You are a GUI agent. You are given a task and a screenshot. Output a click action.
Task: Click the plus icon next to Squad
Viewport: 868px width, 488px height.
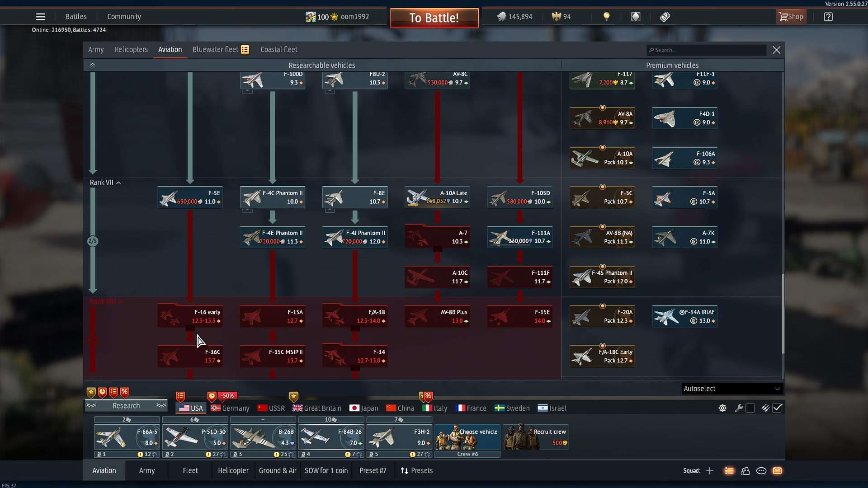(710, 471)
